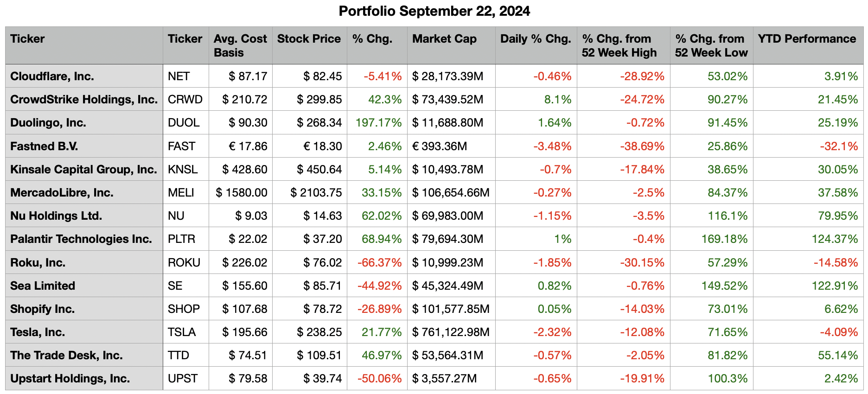Click MercadoLibre stock price $ 2103.75
The height and width of the screenshot is (394, 868).
(x=316, y=193)
